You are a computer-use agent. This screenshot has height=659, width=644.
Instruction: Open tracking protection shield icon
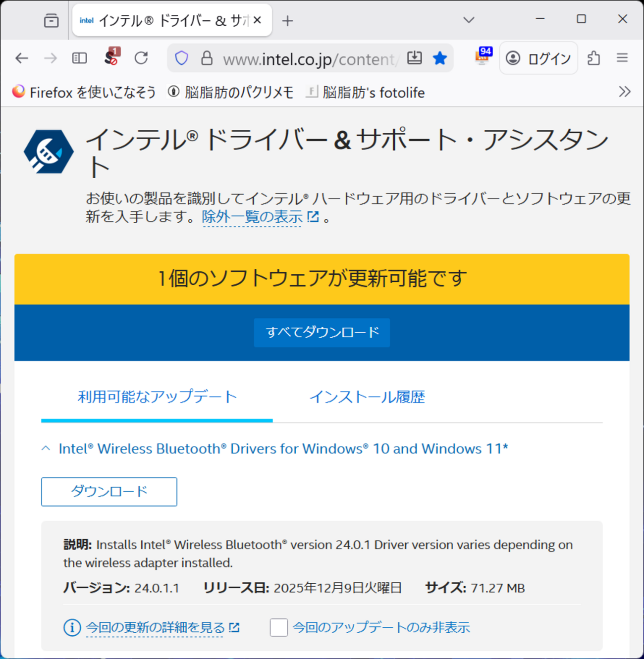click(182, 58)
